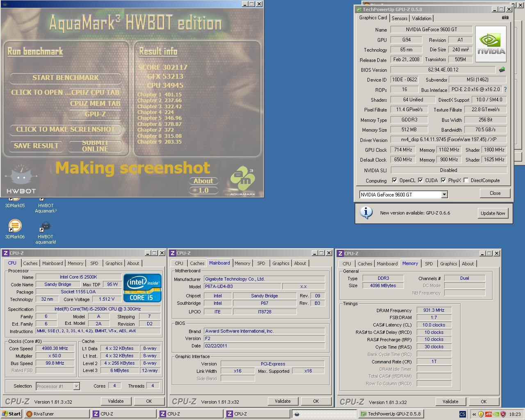Toggle the PhysX checkbox
Viewport: 525px width, 420px height.
point(443,180)
